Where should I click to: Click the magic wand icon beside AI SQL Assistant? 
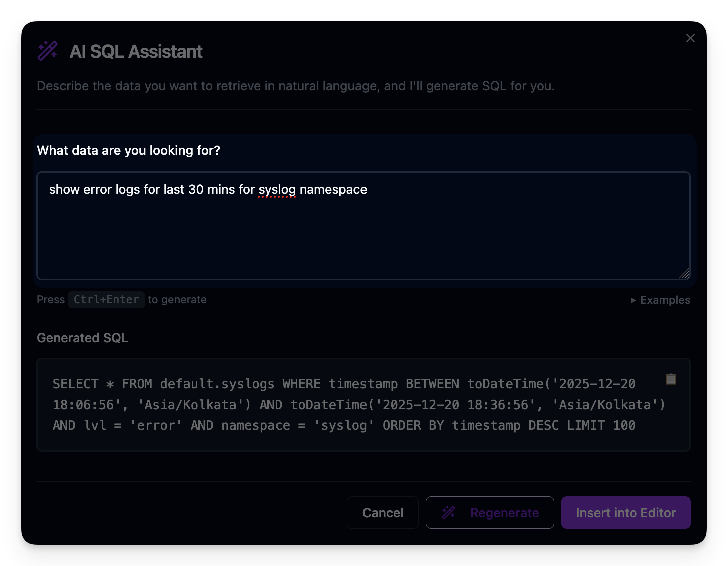pyautogui.click(x=47, y=51)
